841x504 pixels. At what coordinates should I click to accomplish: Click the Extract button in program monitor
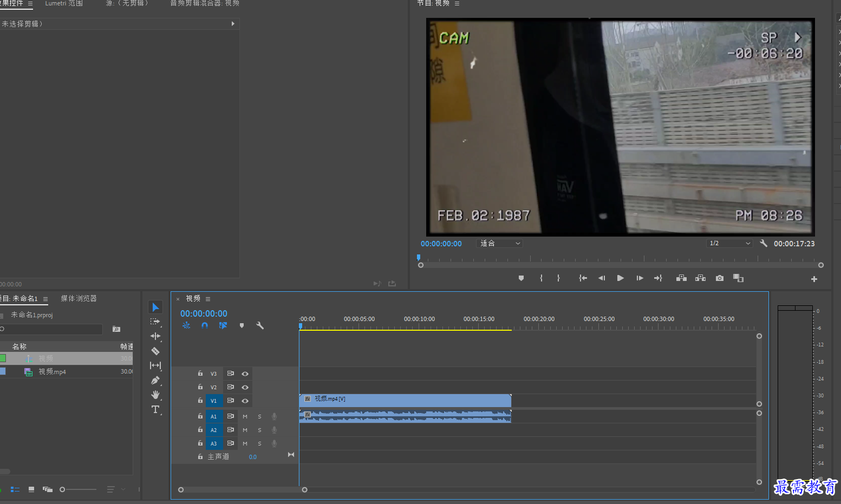pos(700,278)
